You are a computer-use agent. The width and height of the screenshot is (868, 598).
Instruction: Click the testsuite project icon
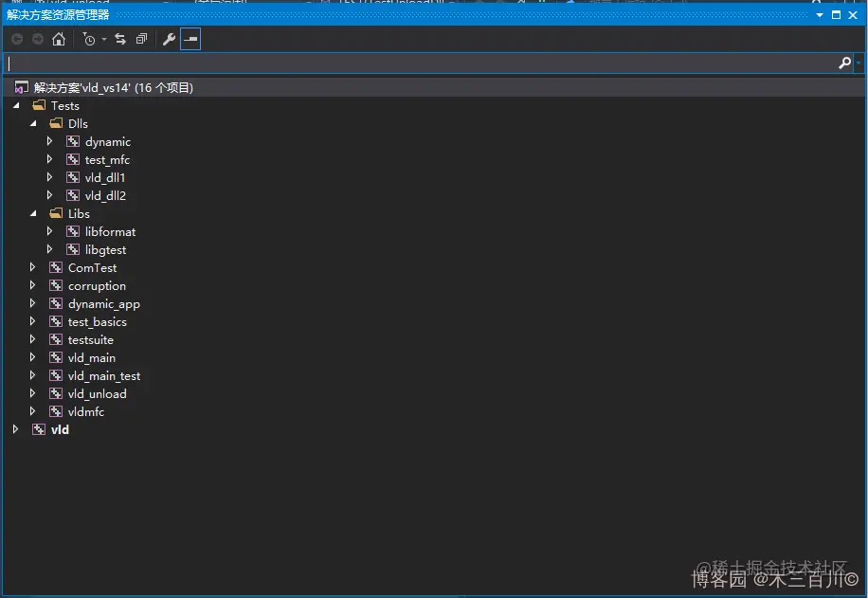click(55, 339)
